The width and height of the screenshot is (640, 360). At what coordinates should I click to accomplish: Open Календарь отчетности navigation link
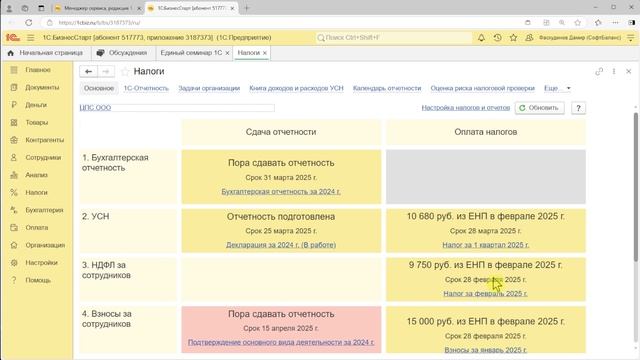(387, 88)
